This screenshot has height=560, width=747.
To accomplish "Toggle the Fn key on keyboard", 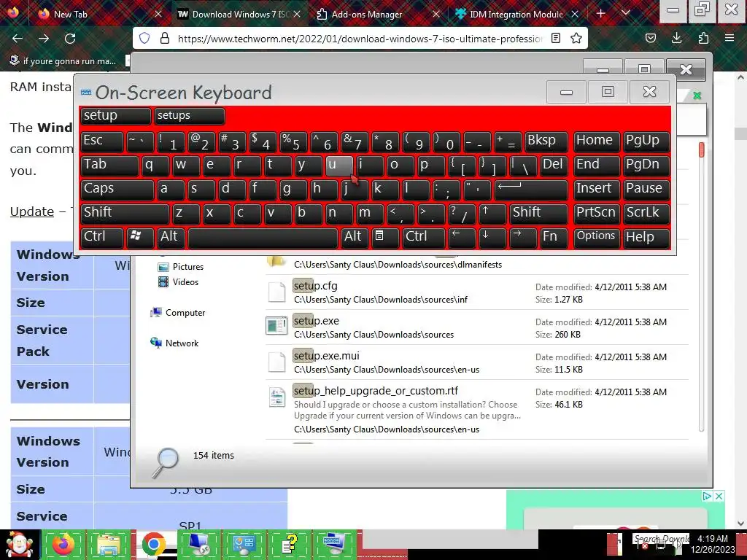I will pyautogui.click(x=554, y=237).
